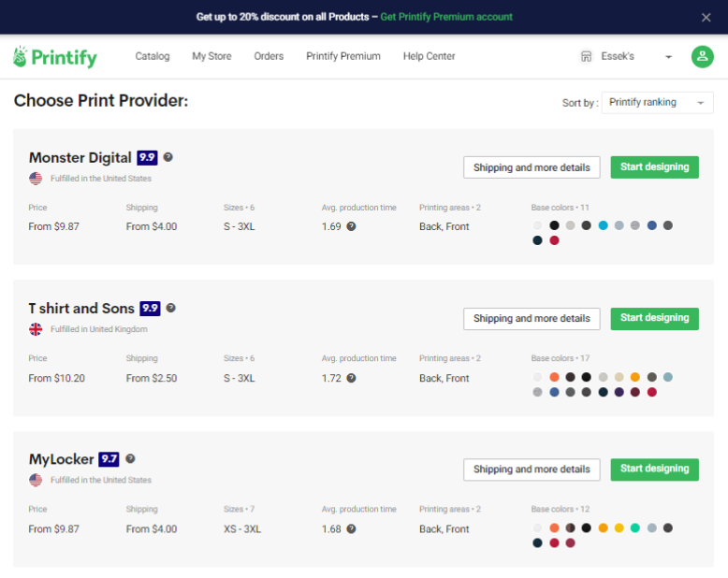The height and width of the screenshot is (578, 728).
Task: Open the Help Center menu item
Action: [429, 56]
